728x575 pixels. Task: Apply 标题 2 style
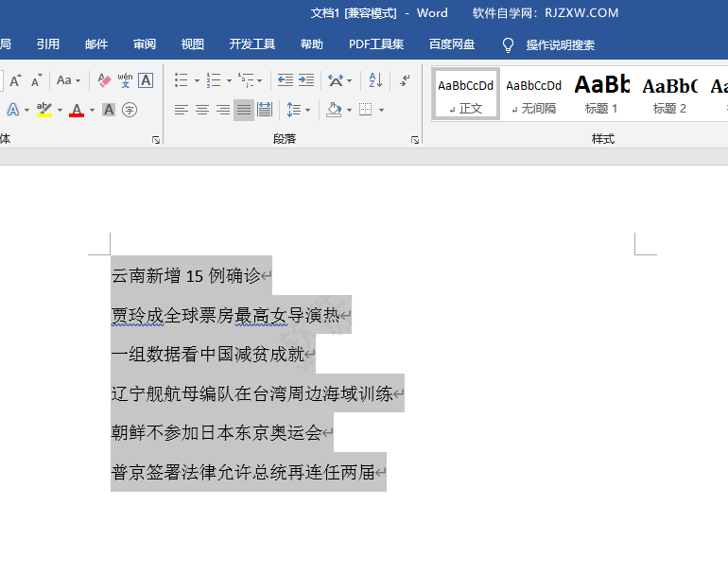click(x=669, y=94)
